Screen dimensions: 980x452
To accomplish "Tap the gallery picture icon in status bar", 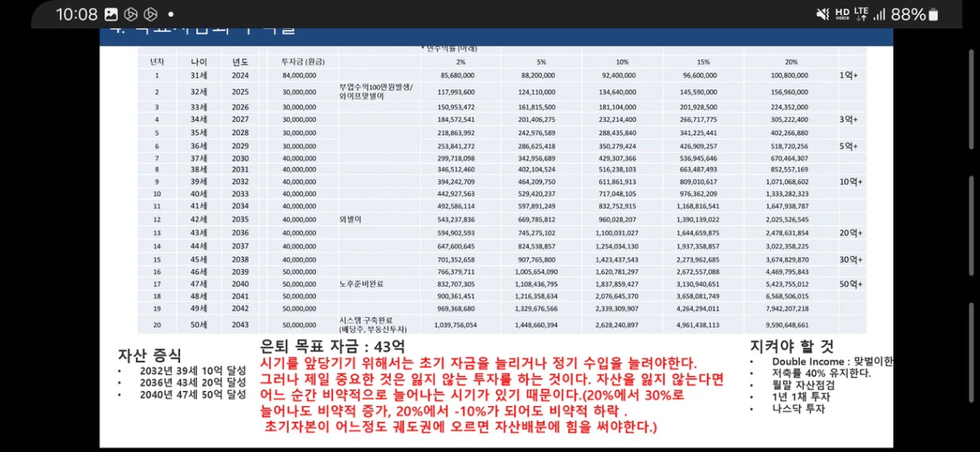I will click(x=111, y=14).
